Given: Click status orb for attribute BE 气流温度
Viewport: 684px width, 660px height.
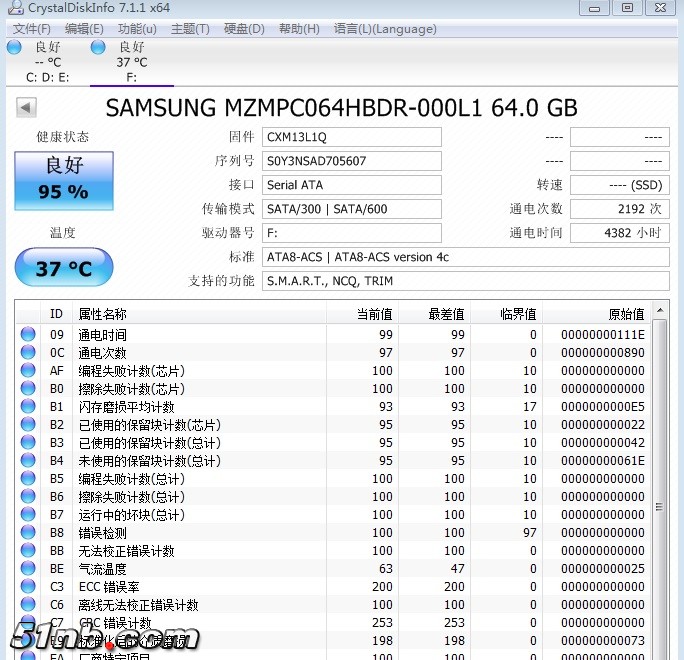Looking at the screenshot, I should (28, 569).
